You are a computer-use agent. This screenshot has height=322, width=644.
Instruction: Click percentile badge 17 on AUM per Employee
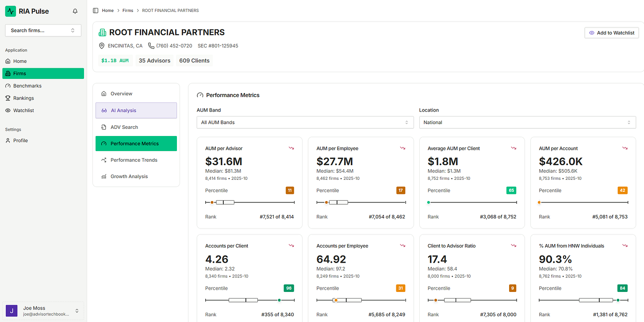point(401,190)
